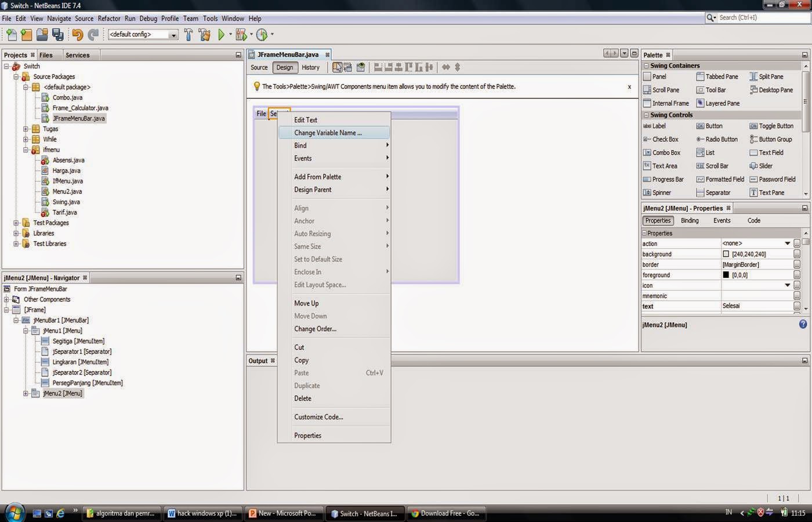Expand the While package node
812x522 pixels.
coord(26,139)
